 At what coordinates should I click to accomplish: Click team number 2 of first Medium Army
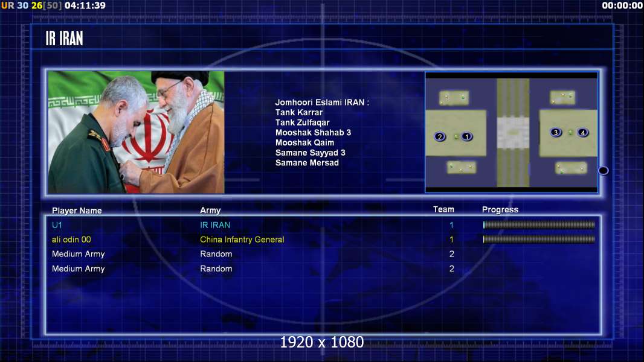coord(452,254)
